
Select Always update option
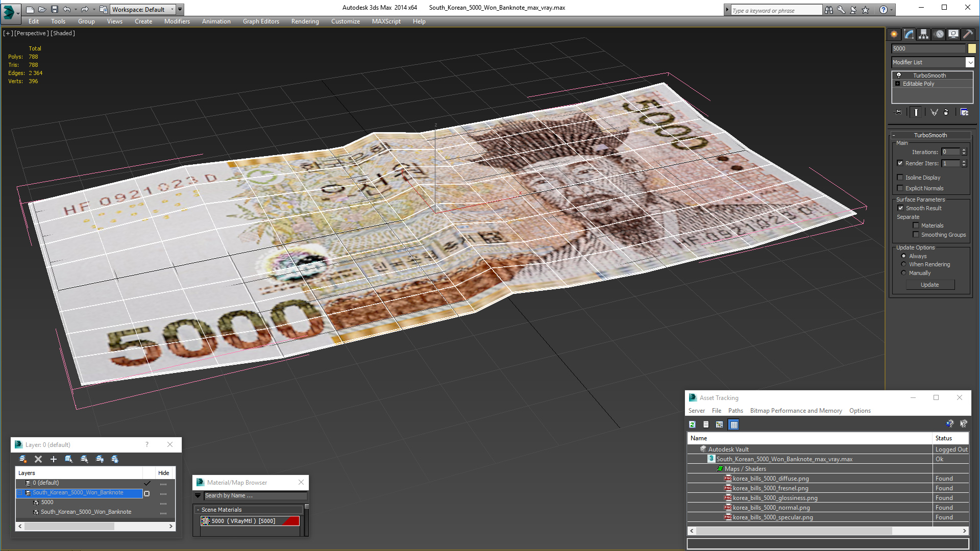click(x=903, y=256)
